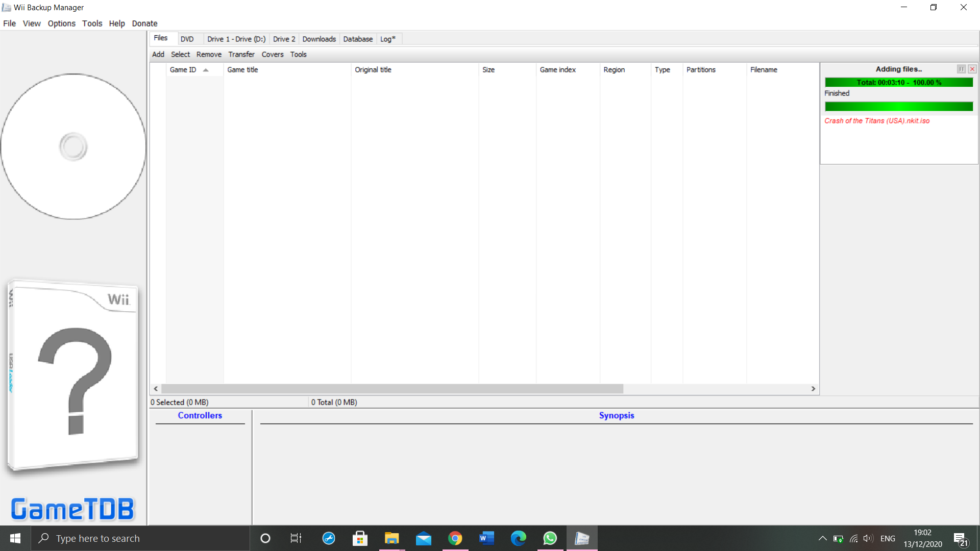Check battery status in system tray

pyautogui.click(x=838, y=538)
